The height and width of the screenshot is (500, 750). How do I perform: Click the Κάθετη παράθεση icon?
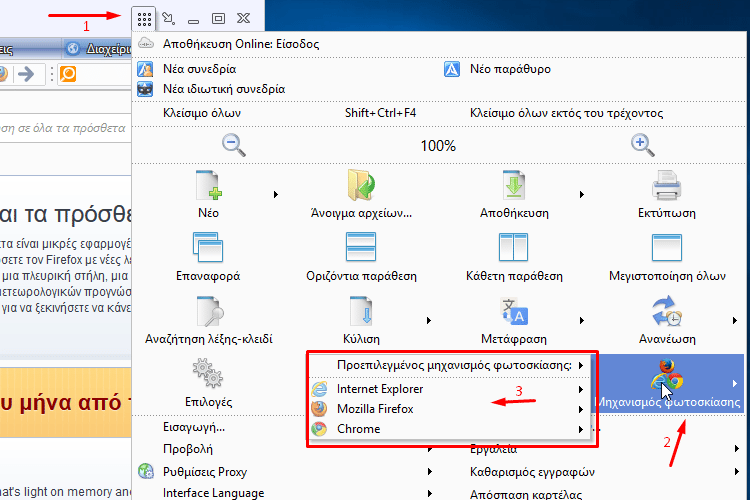pyautogui.click(x=513, y=247)
